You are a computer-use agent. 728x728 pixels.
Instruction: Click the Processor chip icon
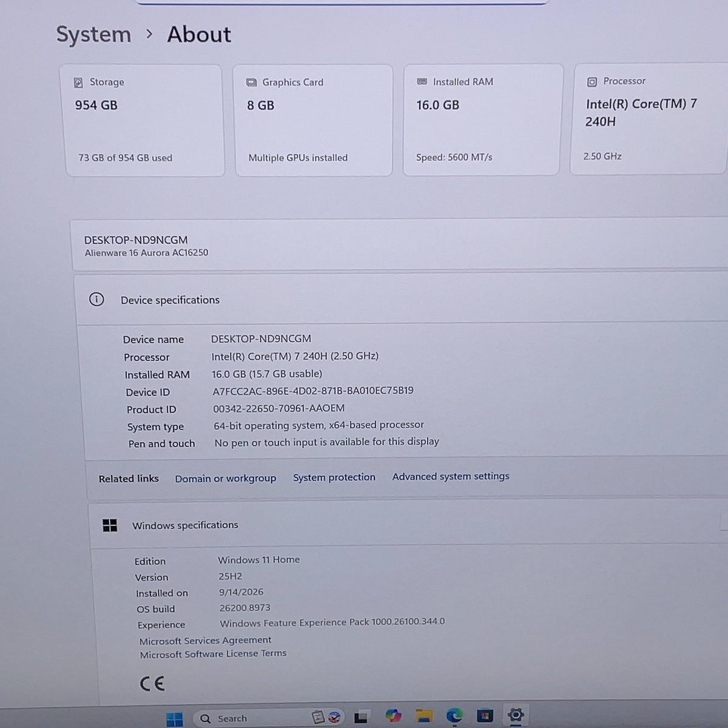(592, 82)
